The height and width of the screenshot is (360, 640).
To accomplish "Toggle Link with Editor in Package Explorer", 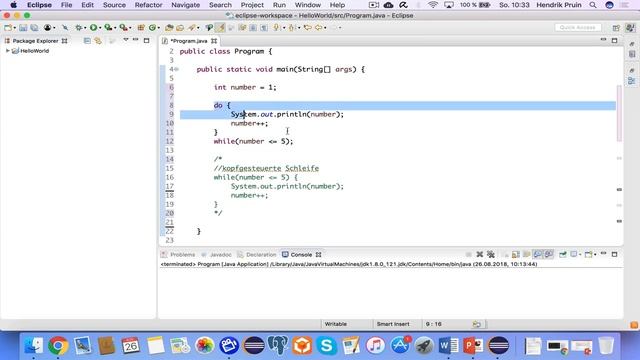I will tap(98, 40).
